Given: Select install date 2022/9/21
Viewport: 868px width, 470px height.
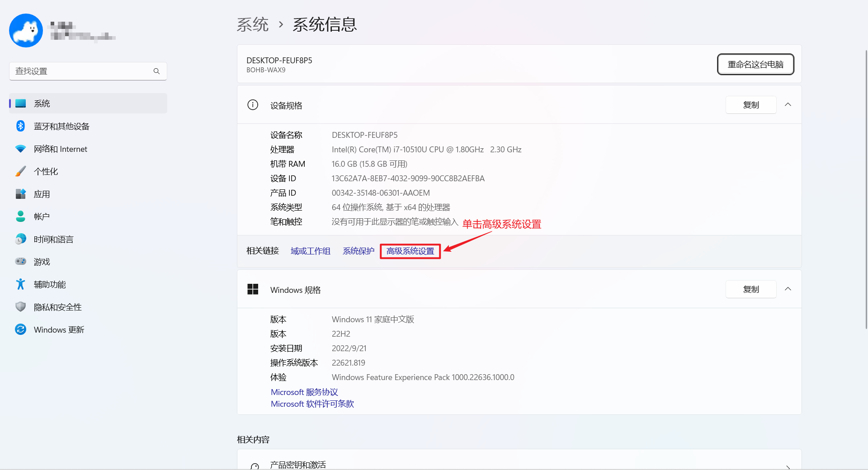Looking at the screenshot, I should click(349, 348).
